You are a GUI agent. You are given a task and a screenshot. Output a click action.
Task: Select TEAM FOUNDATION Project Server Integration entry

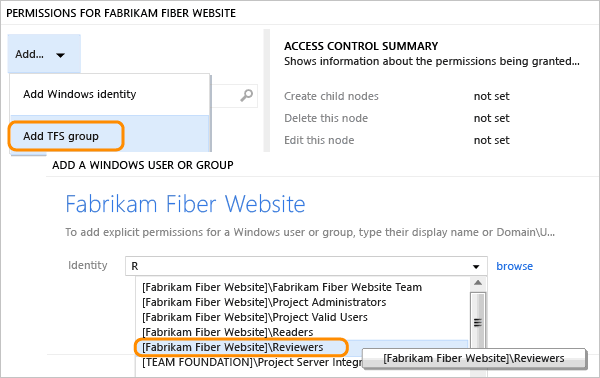click(252, 362)
